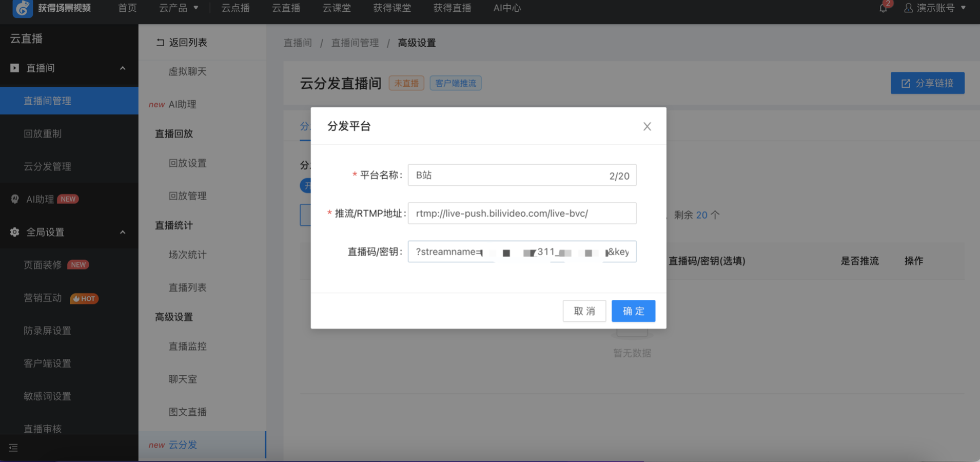Click the 演示账号 user avatar icon
The height and width of the screenshot is (462, 980).
(908, 8)
